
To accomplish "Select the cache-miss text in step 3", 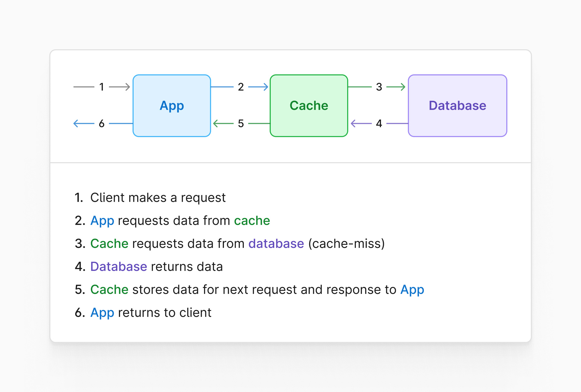I will click(x=346, y=243).
